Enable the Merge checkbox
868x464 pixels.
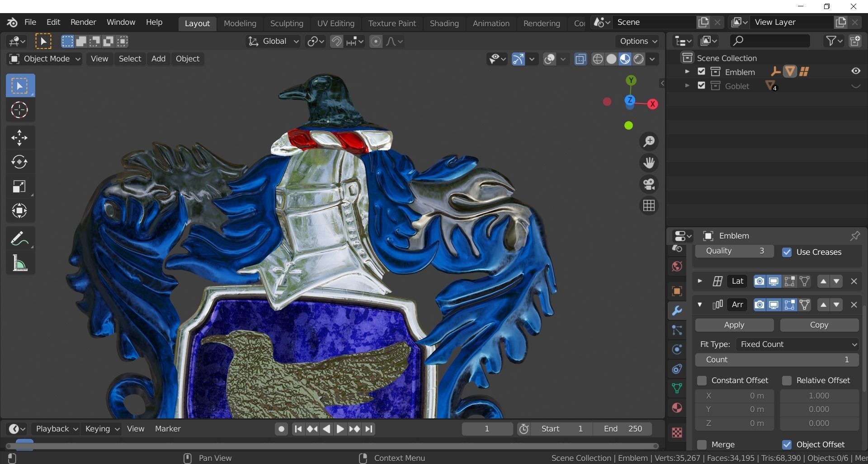(702, 445)
